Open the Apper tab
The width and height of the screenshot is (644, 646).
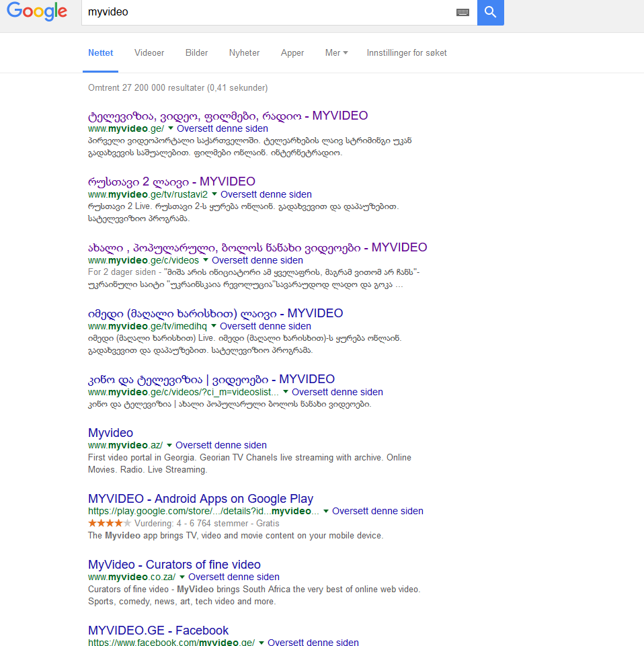(292, 52)
